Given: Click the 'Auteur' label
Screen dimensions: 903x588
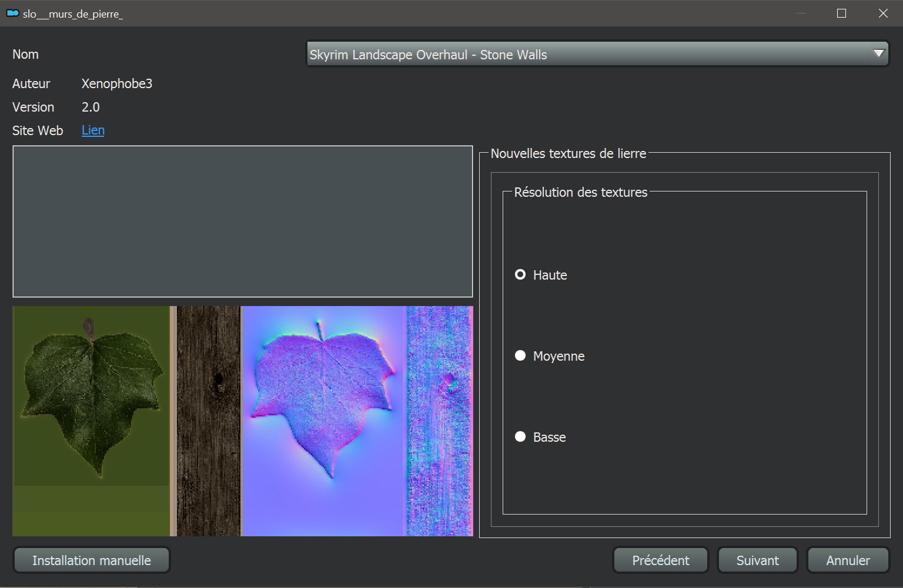Looking at the screenshot, I should click(x=31, y=83).
